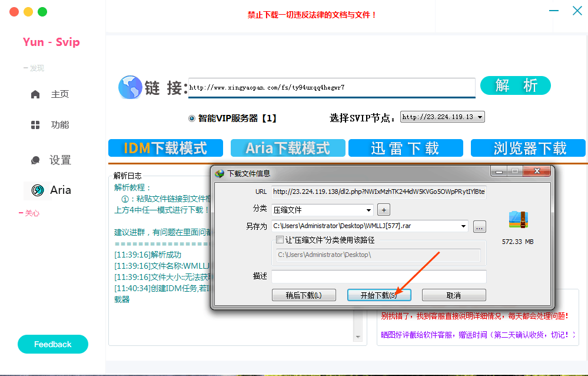Viewport: 588px width, 376px height.
Task: Click the browse ellipsis button for save path
Action: pos(480,226)
